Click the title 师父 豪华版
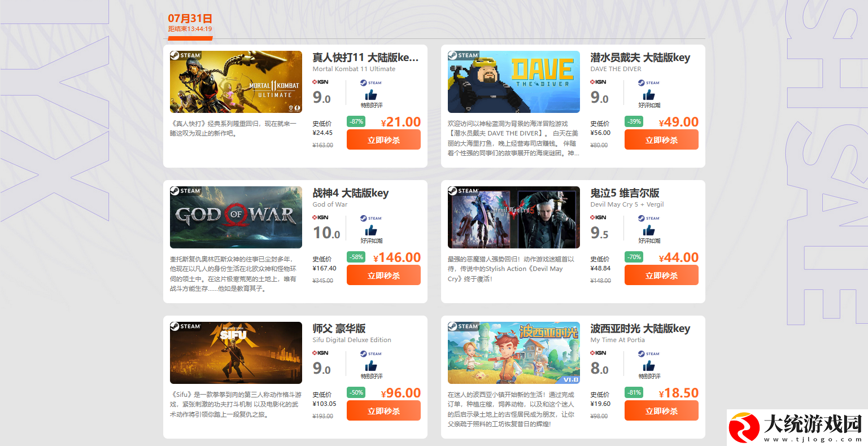This screenshot has height=446, width=868. click(339, 329)
